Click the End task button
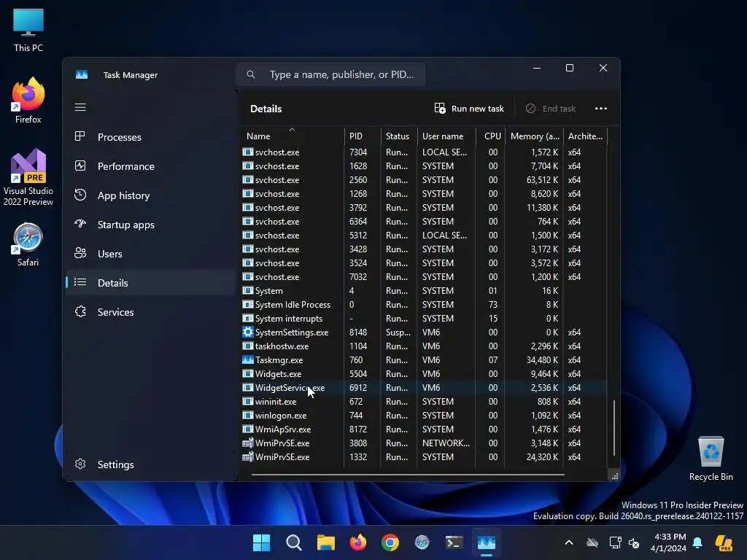The height and width of the screenshot is (560, 747). click(551, 109)
